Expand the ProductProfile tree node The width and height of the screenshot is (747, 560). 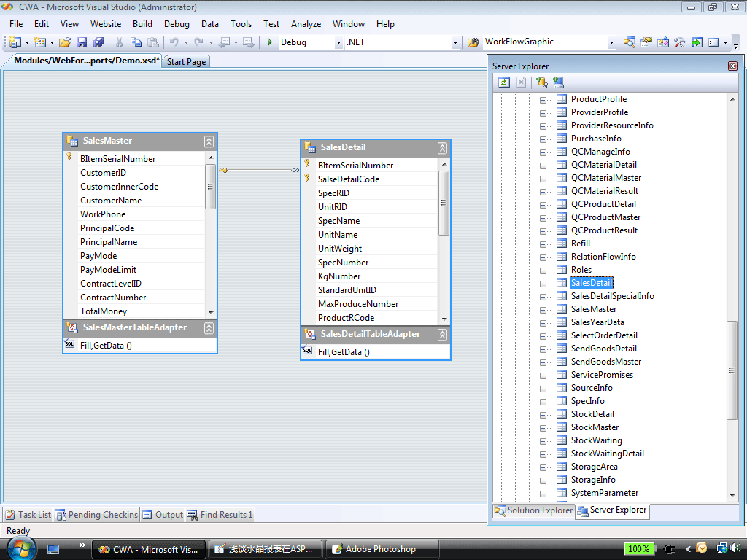[x=543, y=99]
